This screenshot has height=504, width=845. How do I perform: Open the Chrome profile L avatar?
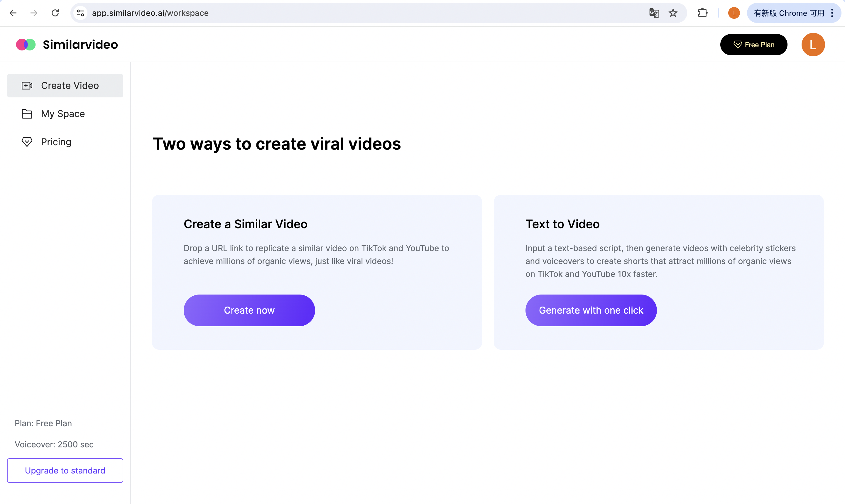734,13
